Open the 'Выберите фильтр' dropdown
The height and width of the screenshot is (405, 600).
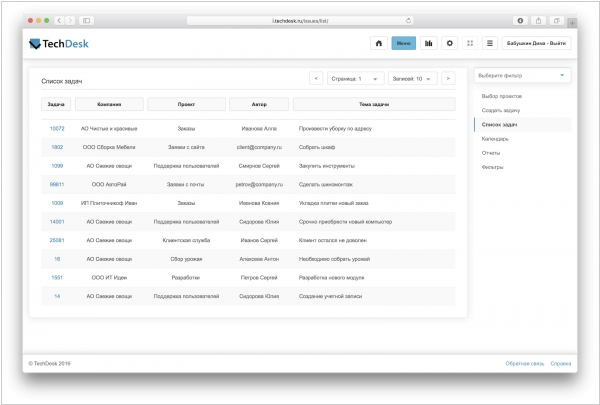point(522,75)
